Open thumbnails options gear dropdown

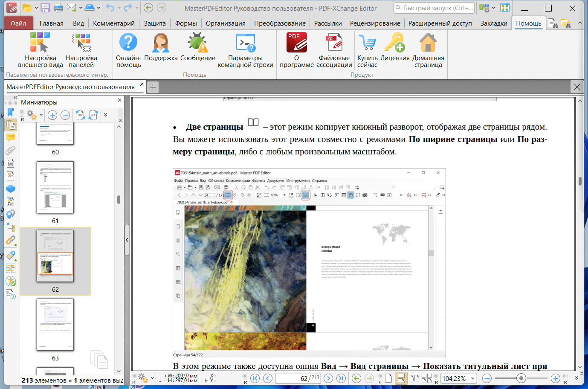point(35,115)
